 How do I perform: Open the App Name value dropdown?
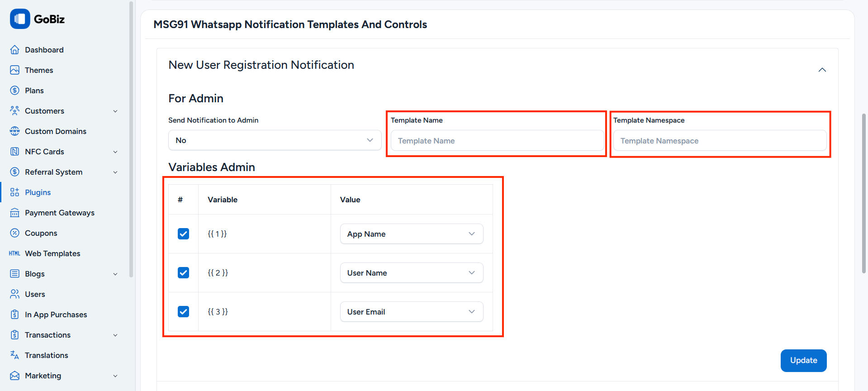coord(411,234)
